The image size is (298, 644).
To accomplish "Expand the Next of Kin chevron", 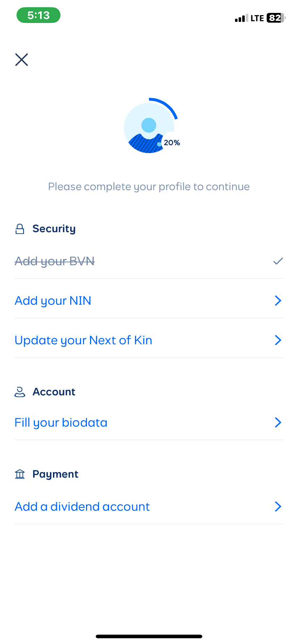I will pyautogui.click(x=278, y=340).
